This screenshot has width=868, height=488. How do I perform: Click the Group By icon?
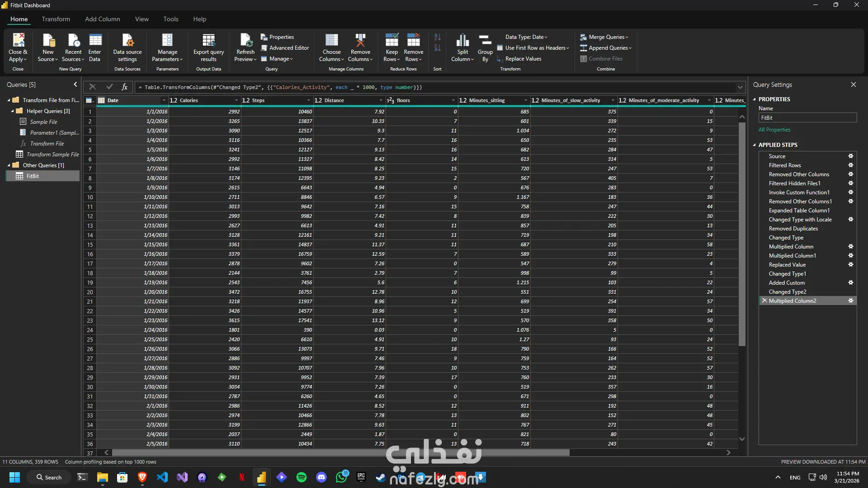pos(485,41)
